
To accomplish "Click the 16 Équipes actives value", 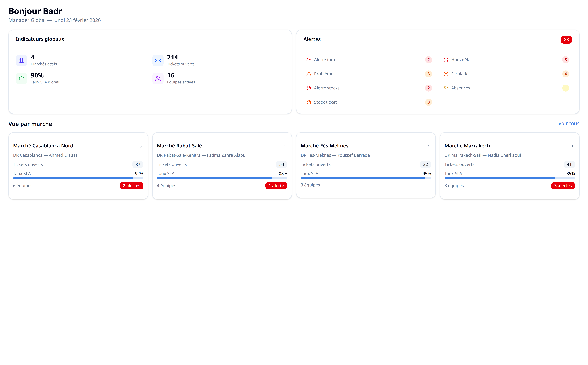I will (171, 75).
